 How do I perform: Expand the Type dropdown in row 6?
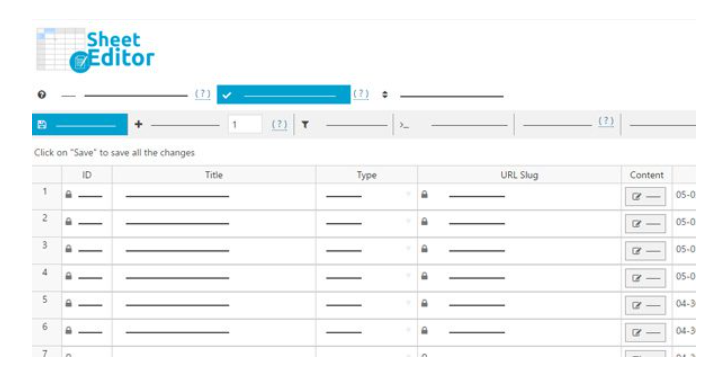pos(408,330)
